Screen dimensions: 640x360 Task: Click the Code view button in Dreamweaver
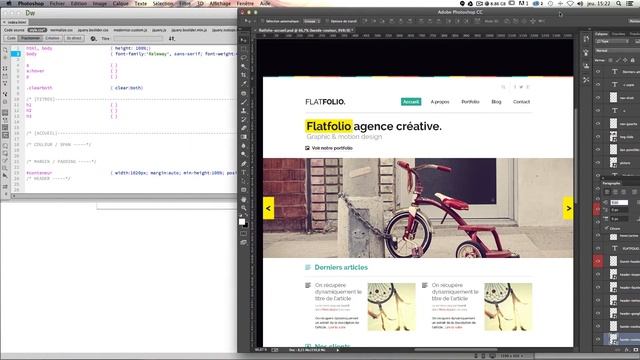[11, 38]
